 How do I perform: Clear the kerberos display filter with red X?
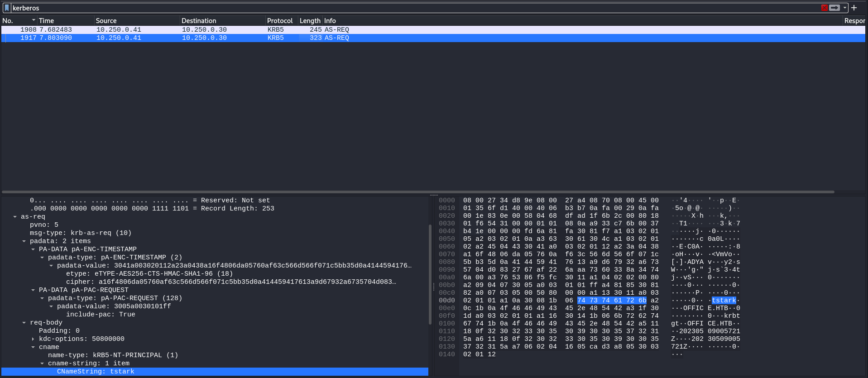click(x=824, y=8)
